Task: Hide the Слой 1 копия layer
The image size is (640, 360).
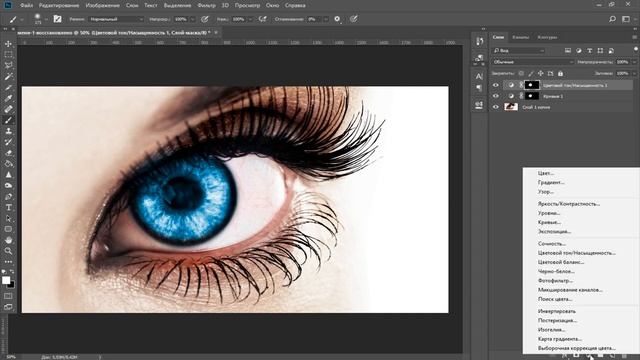Action: [496, 107]
